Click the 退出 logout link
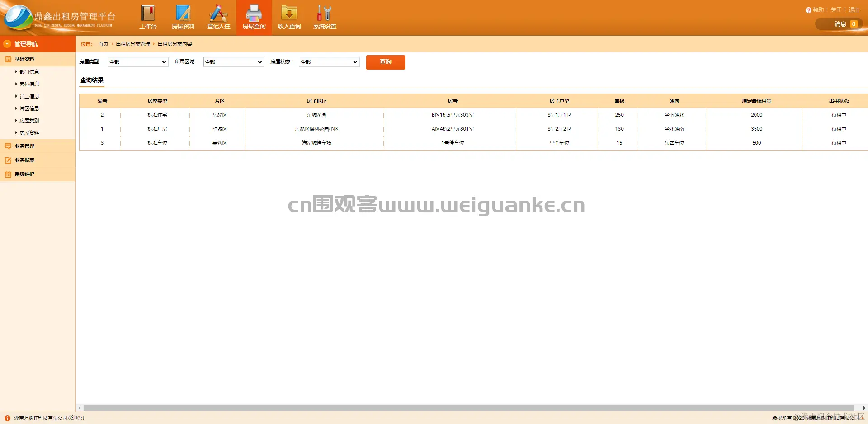The width and height of the screenshot is (868, 424). coord(854,10)
